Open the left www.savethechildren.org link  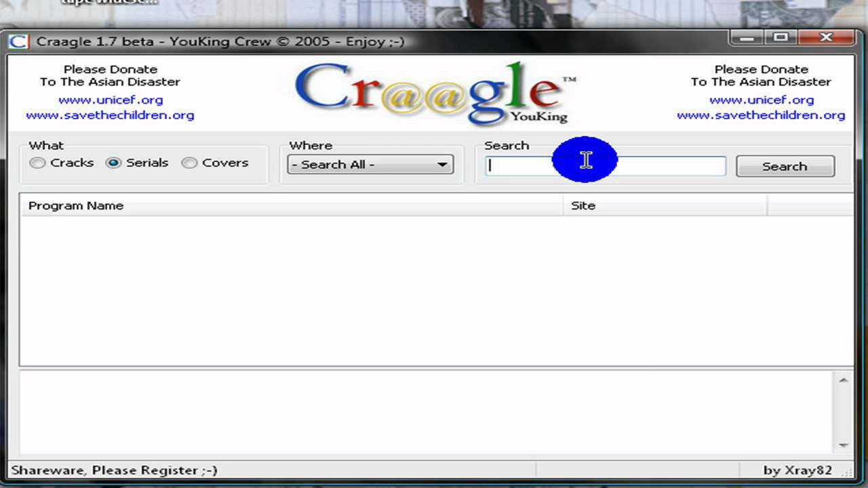point(110,115)
